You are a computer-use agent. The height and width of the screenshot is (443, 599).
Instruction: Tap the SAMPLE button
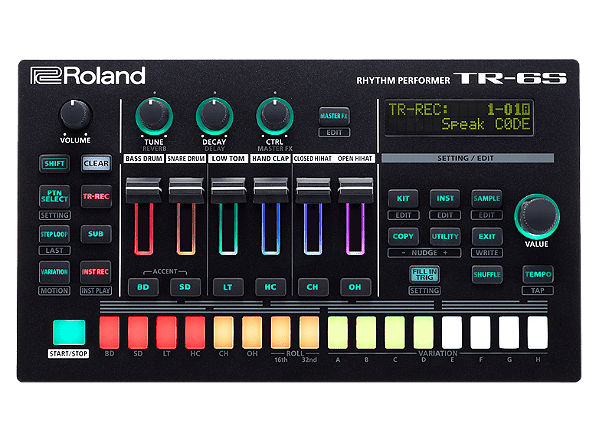[x=487, y=199]
